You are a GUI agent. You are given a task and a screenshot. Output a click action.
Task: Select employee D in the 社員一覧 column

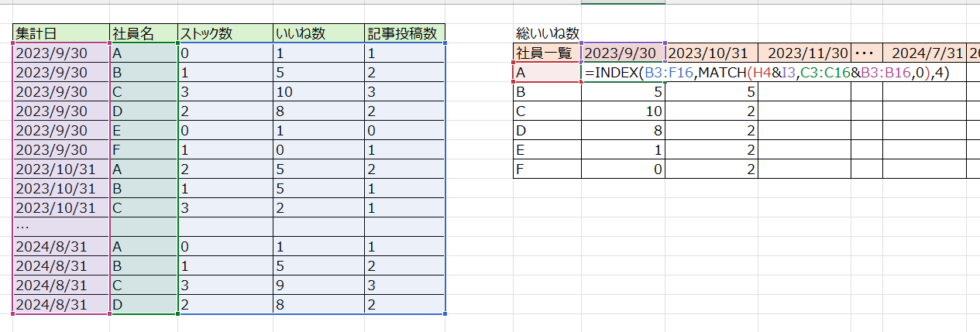point(547,130)
